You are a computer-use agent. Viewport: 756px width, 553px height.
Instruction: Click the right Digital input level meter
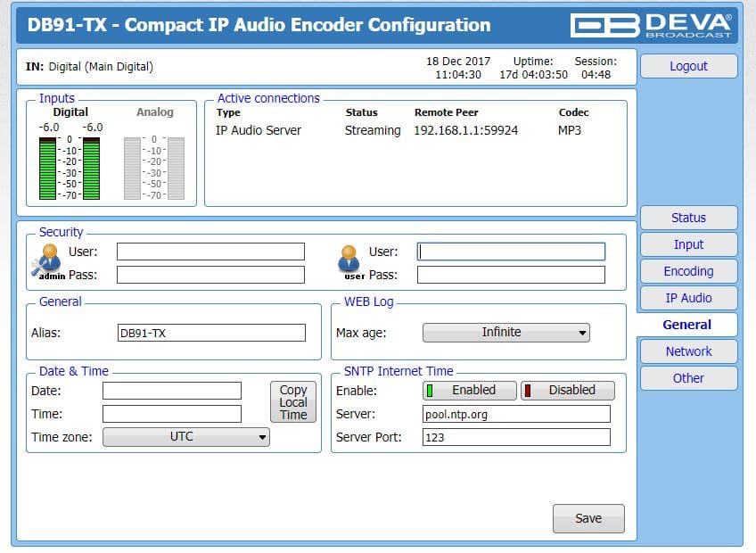pyautogui.click(x=91, y=169)
